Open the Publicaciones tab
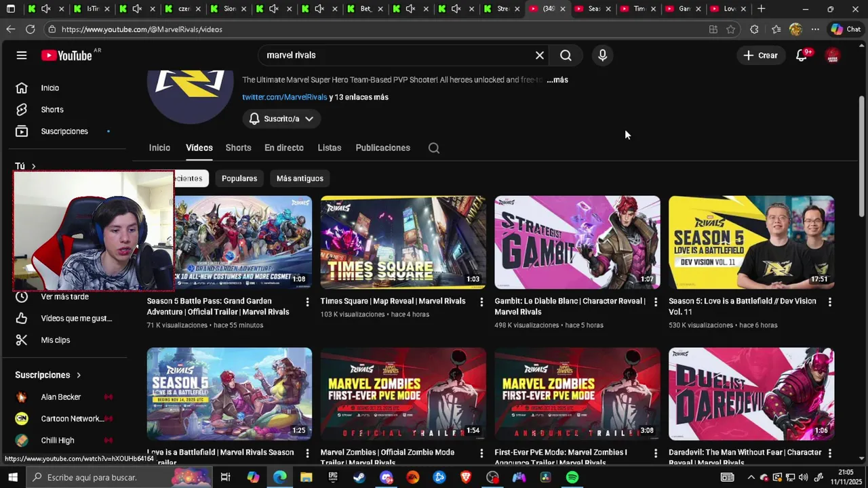Image resolution: width=868 pixels, height=488 pixels. point(382,148)
